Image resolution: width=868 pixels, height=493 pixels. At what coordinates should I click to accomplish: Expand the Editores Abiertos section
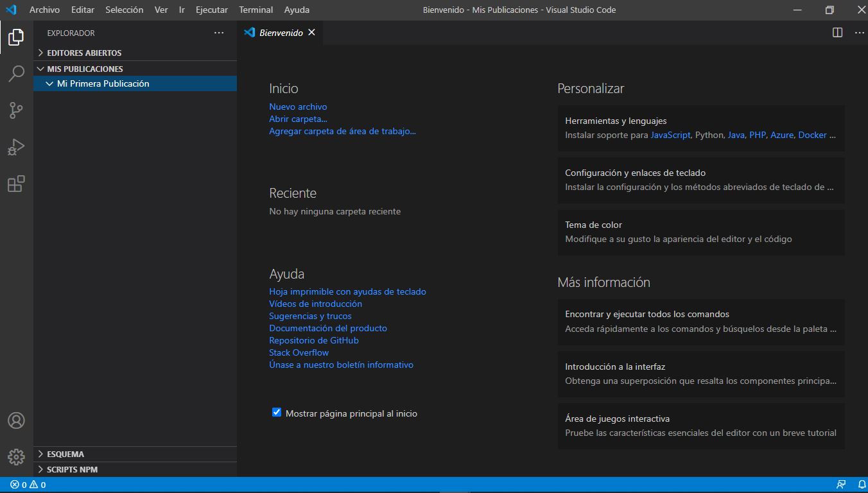tap(135, 53)
